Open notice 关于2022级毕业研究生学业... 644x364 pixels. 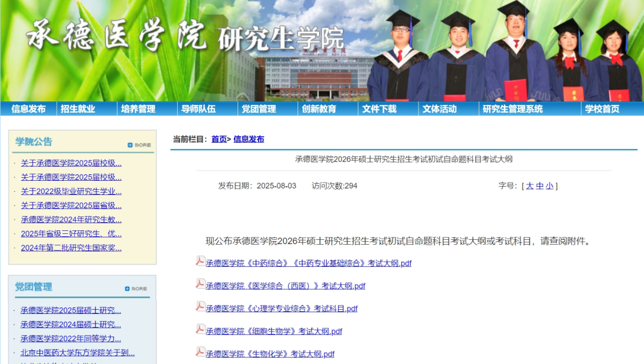click(71, 192)
